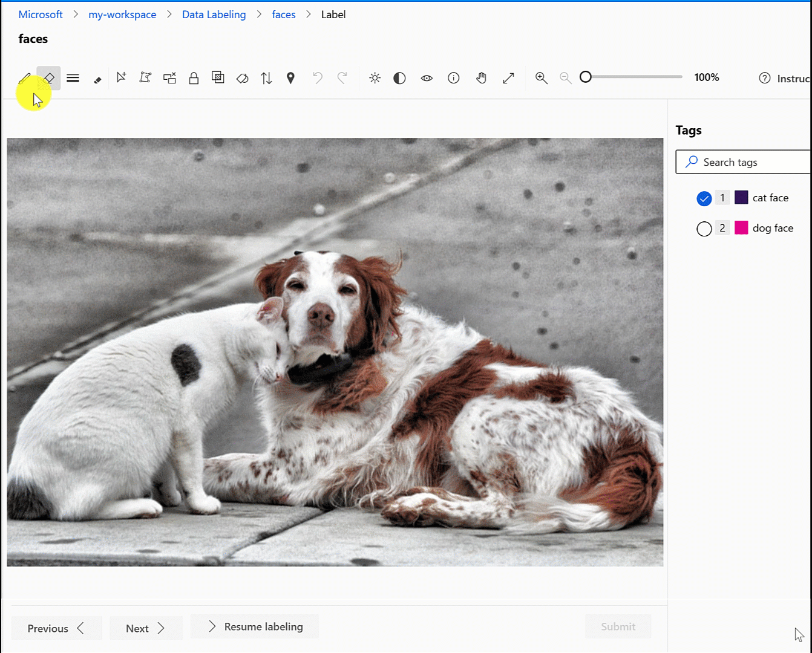Adjust brightness with the sun icon

coord(375,78)
